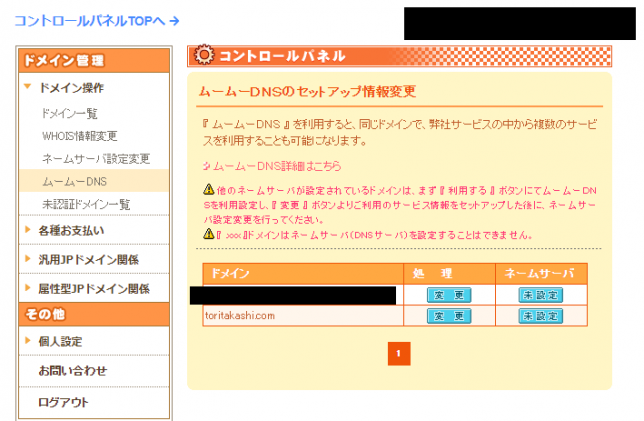Screen dimensions: 644x421
Task: Click the first warning triangle icon
Action: tap(208, 188)
